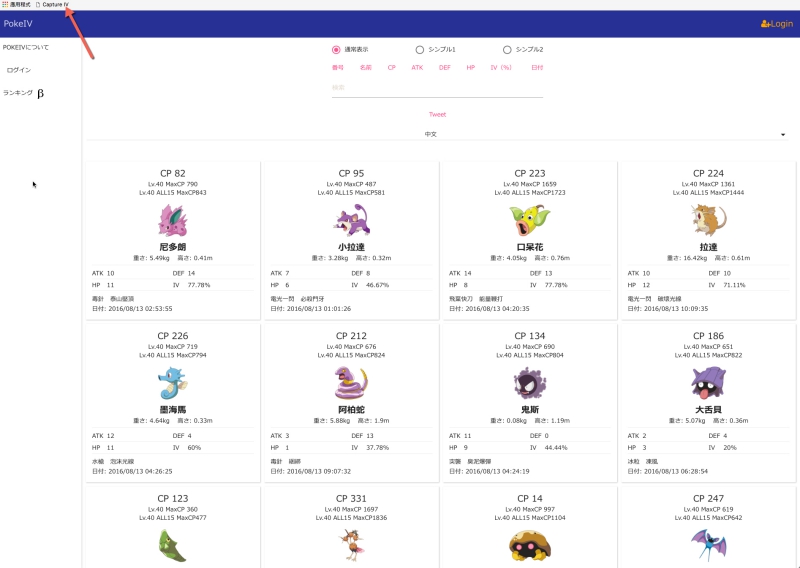Open the POKEIVについて sidebar item
800x568 pixels.
[x=26, y=47]
